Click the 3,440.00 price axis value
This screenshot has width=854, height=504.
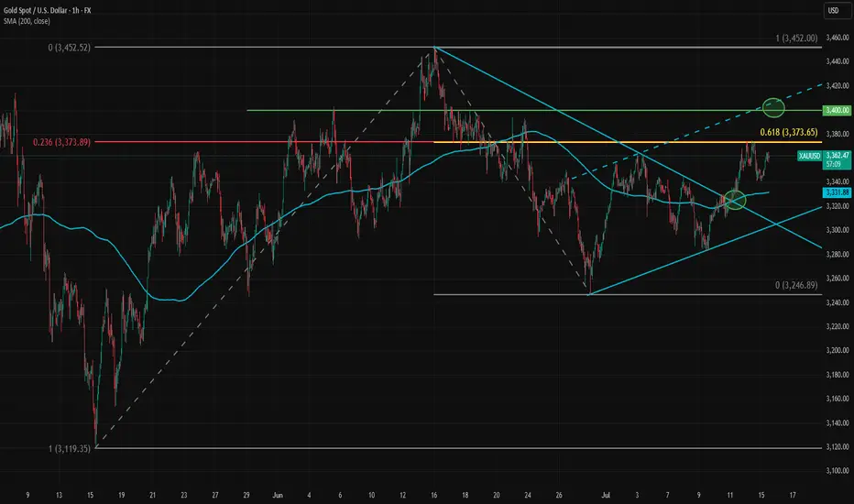click(838, 61)
